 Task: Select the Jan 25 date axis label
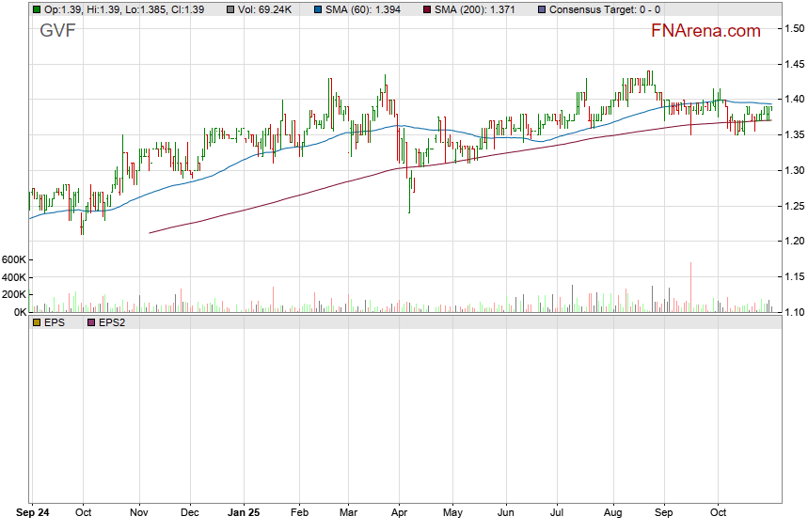click(244, 514)
